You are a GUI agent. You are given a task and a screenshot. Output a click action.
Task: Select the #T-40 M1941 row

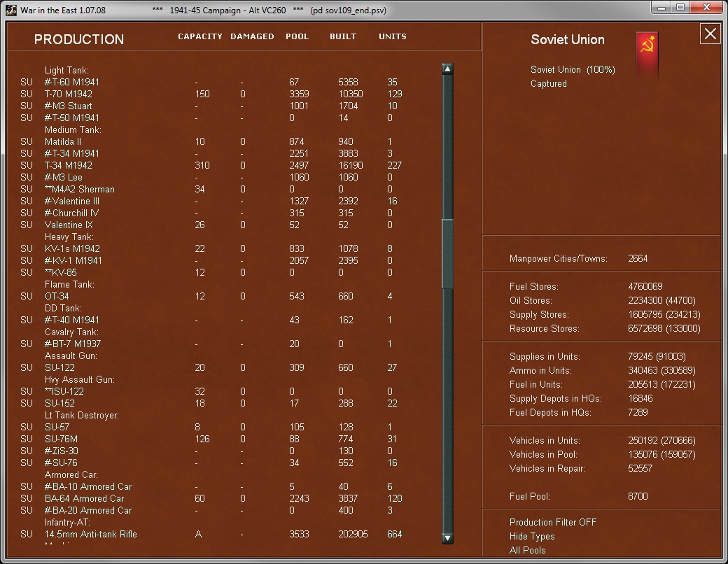click(x=211, y=320)
